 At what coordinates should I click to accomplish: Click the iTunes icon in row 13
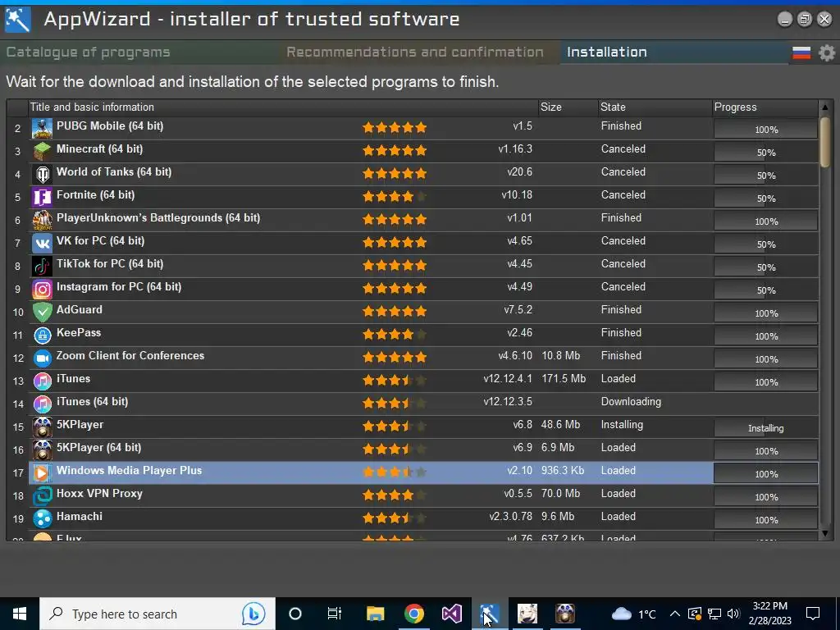click(x=43, y=381)
